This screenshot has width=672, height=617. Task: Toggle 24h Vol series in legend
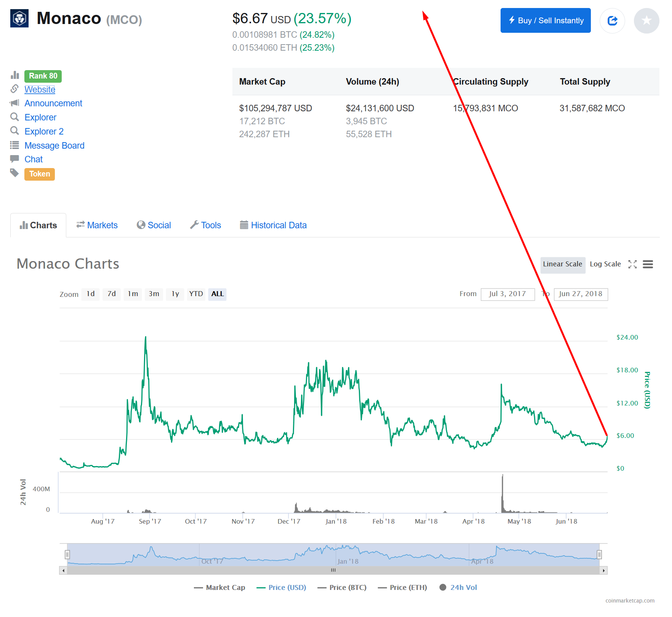click(458, 588)
